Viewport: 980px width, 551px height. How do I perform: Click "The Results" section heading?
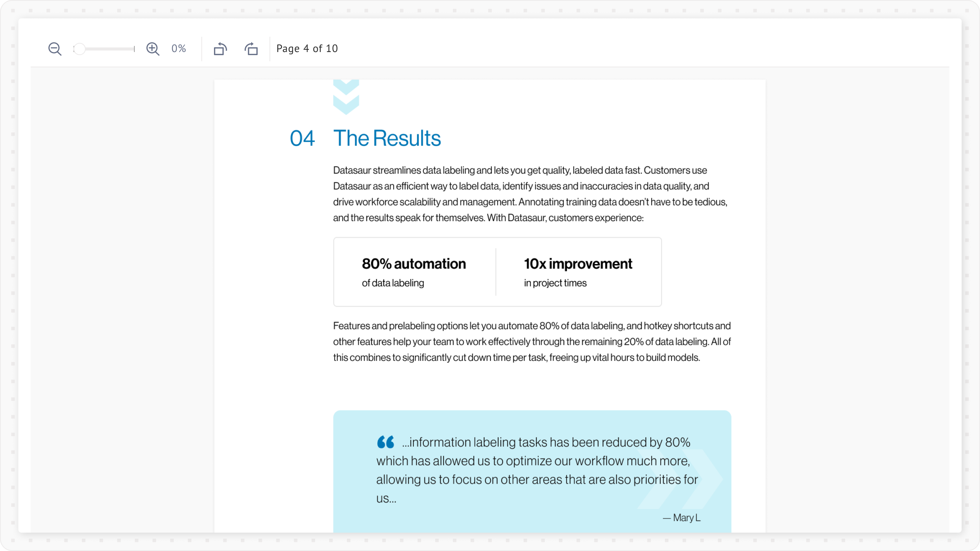click(387, 138)
